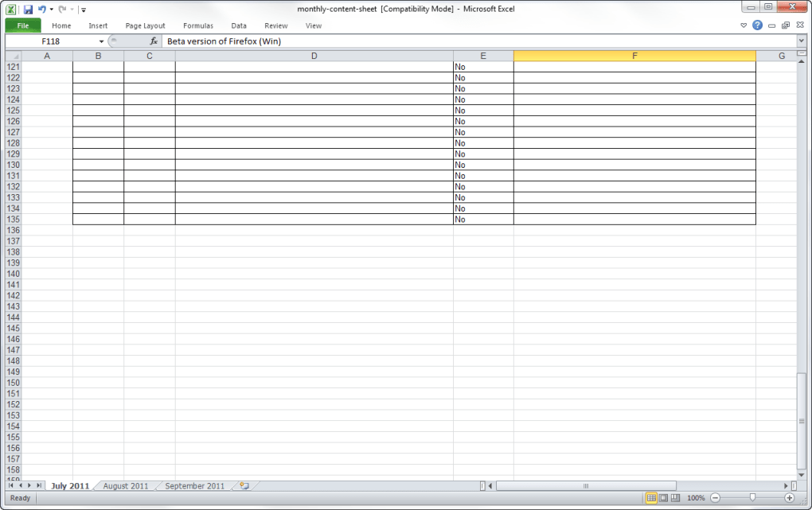Click the Undo arrow icon
The width and height of the screenshot is (812, 510).
coord(41,10)
